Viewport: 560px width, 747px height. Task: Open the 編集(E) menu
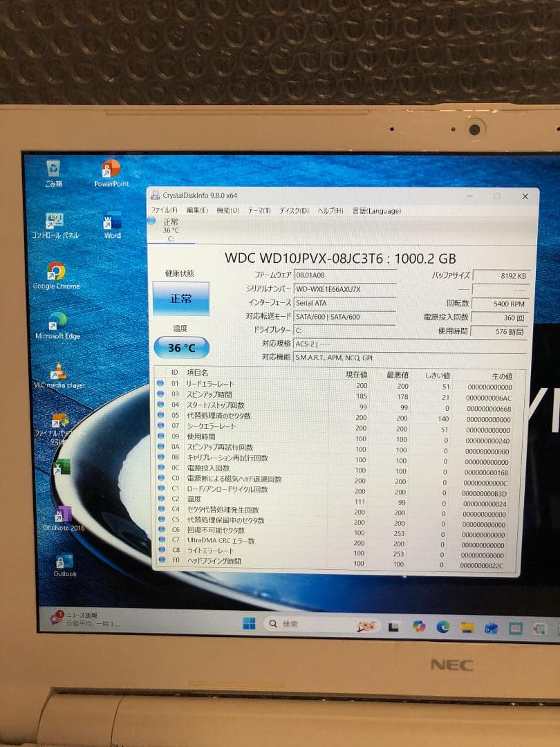tap(196, 210)
